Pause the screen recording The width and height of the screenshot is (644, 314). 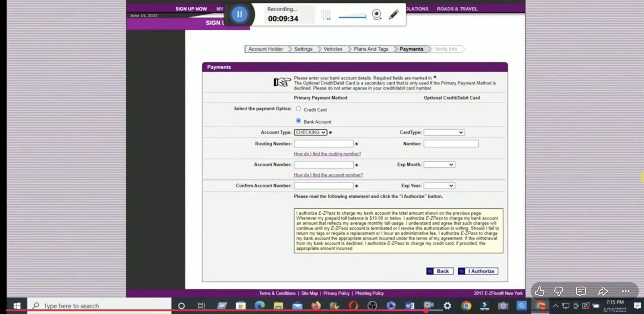[x=239, y=14]
